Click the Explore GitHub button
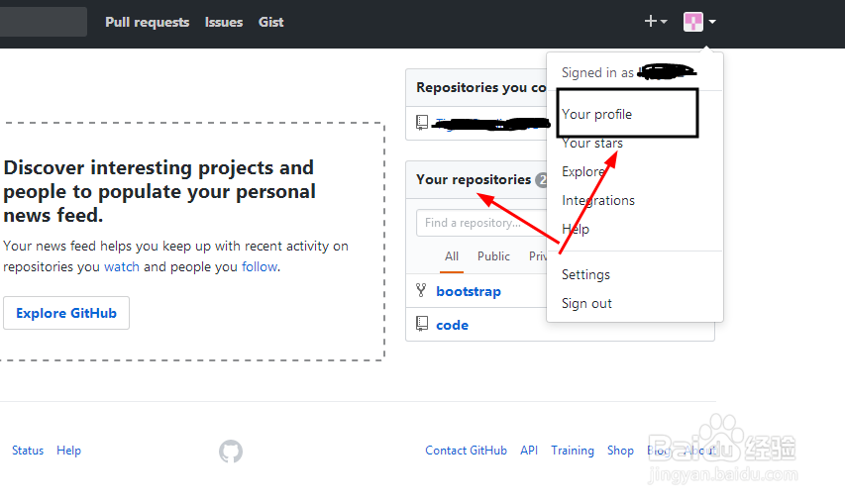Viewport: 845px width, 504px height. click(x=66, y=313)
